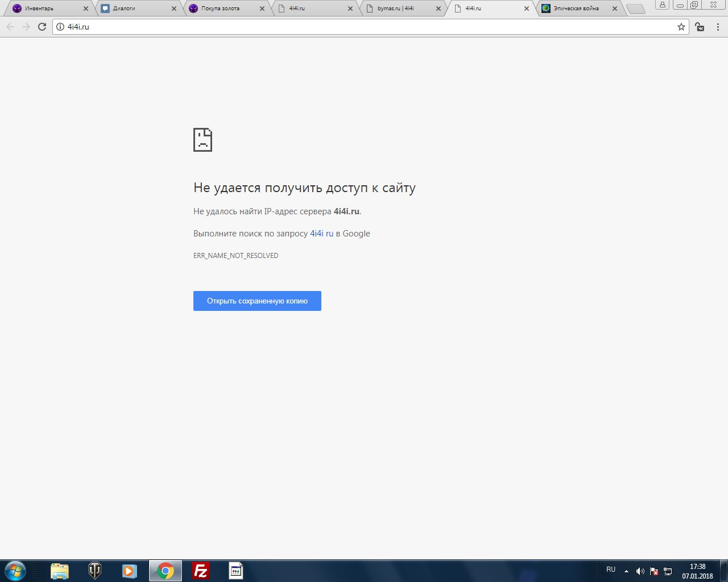
Task: Launch FileZilla from the taskbar
Action: 200,571
